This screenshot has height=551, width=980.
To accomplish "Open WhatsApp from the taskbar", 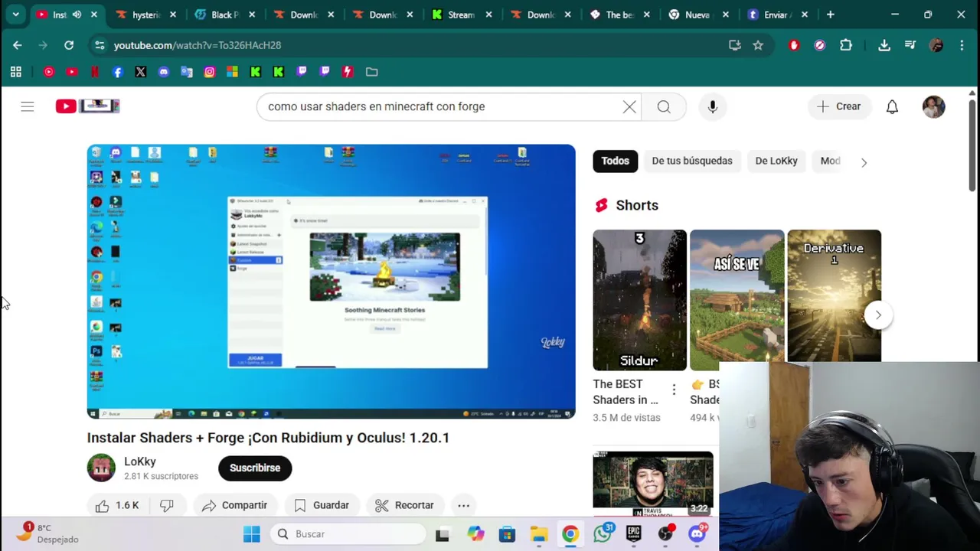I will [603, 533].
